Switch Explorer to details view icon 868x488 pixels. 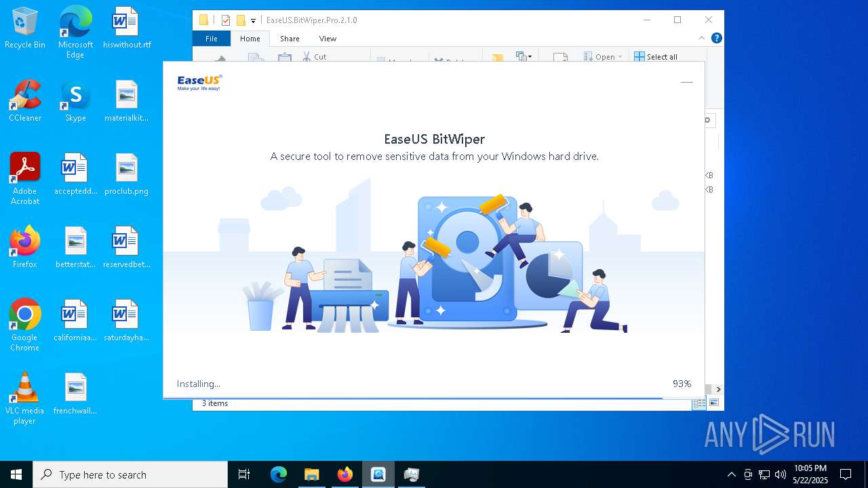(699, 403)
